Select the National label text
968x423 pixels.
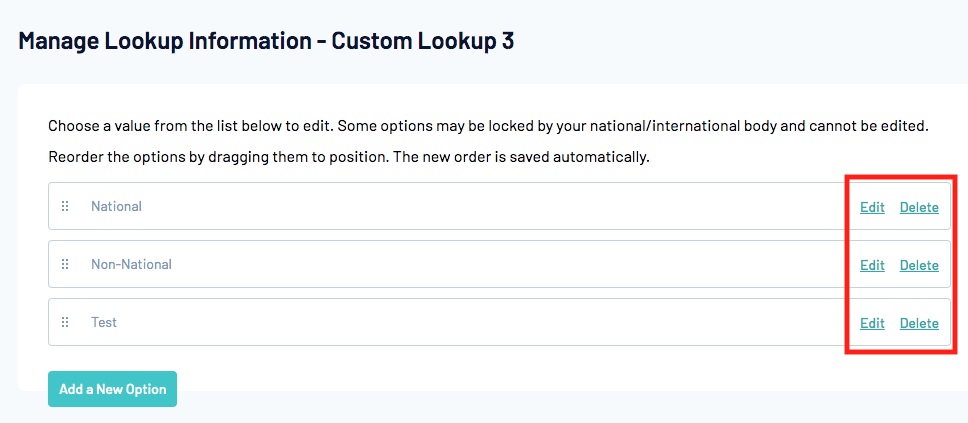point(116,207)
